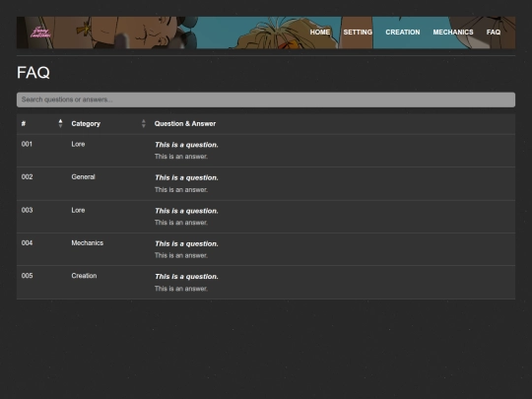
Task: Click the answer text in row 004
Action: [181, 256]
